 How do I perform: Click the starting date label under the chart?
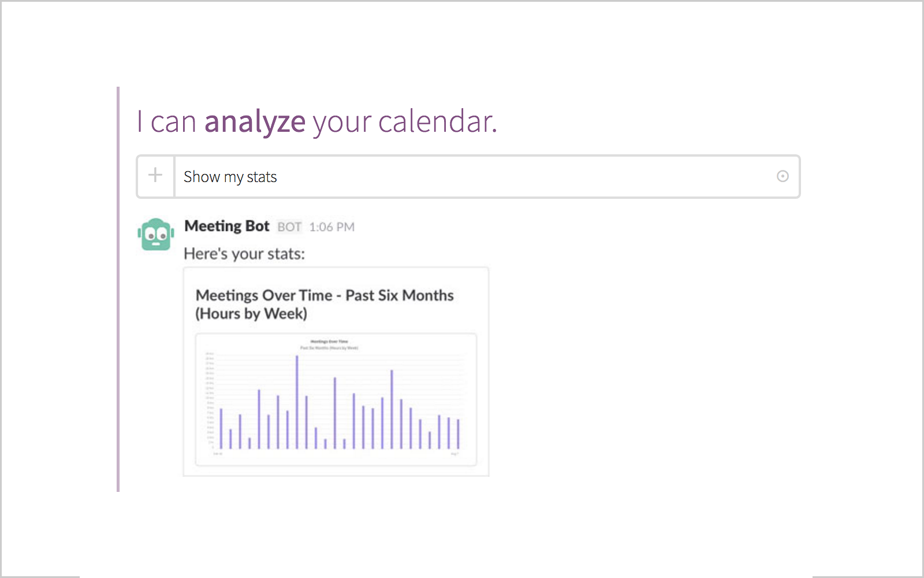[217, 454]
